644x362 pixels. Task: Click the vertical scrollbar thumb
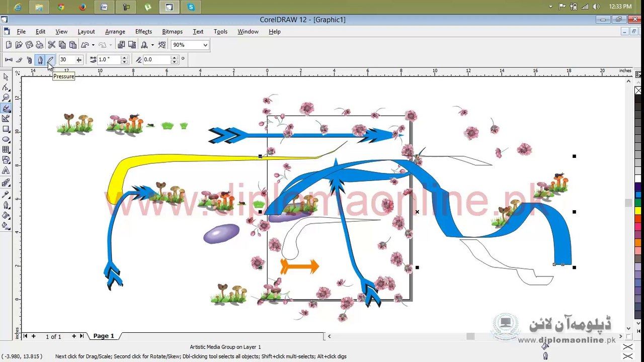628,203
